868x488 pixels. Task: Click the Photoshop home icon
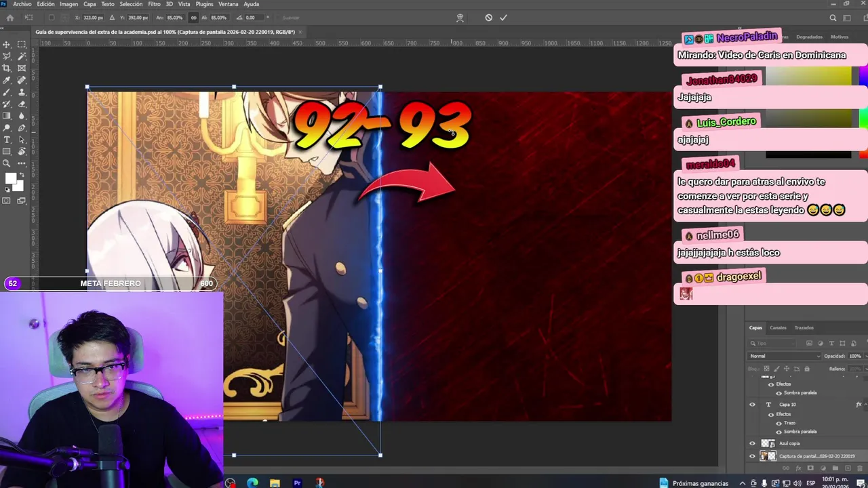pyautogui.click(x=9, y=18)
